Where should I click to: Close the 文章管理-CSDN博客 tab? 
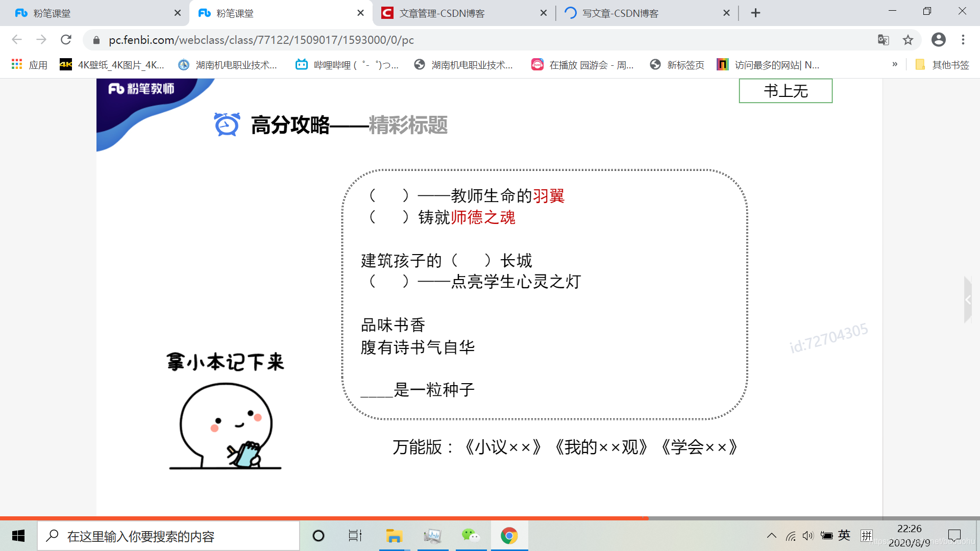pyautogui.click(x=544, y=13)
